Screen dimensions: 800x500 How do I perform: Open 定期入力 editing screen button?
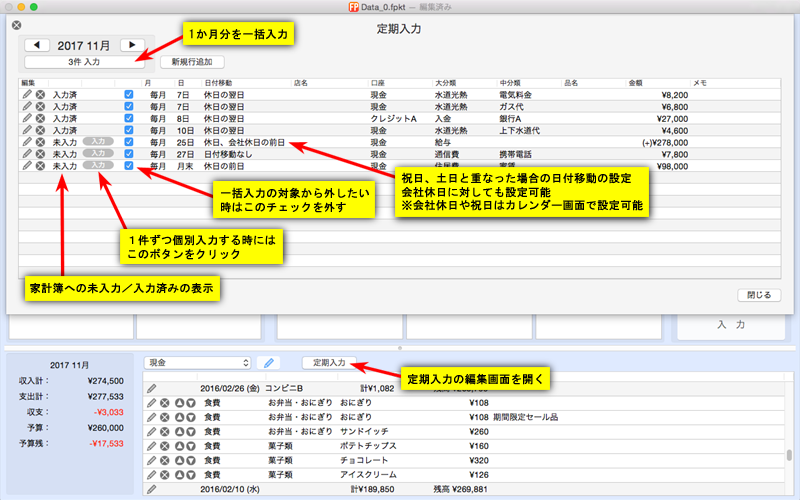tap(329, 362)
